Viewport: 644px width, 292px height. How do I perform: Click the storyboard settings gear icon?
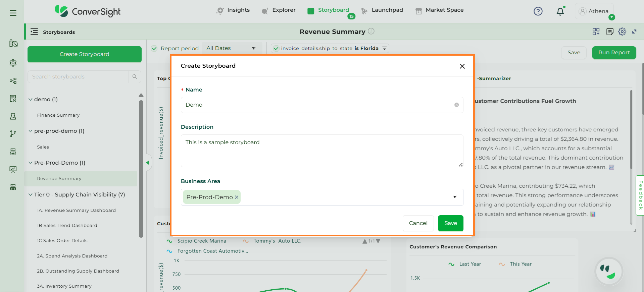pos(622,32)
